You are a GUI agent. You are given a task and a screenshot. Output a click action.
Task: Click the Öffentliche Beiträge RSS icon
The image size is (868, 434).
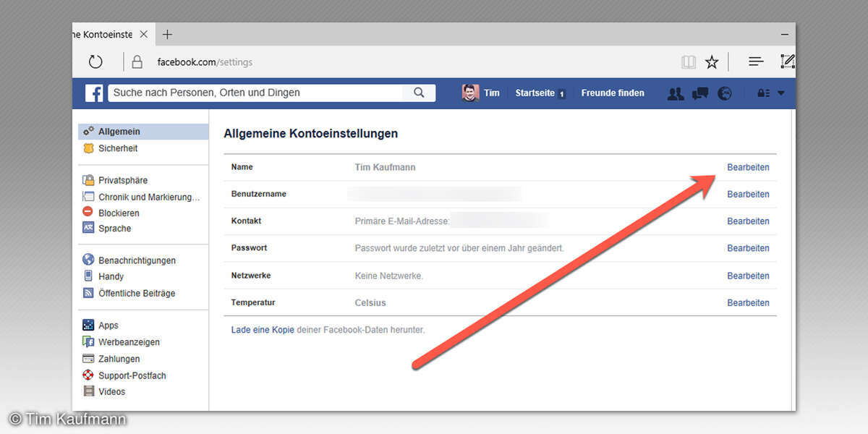pos(88,293)
